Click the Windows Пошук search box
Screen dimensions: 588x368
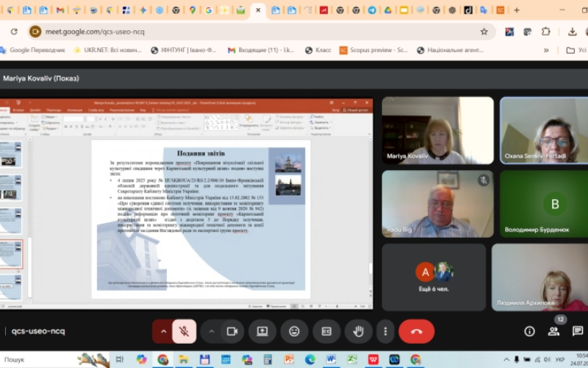tap(54, 359)
